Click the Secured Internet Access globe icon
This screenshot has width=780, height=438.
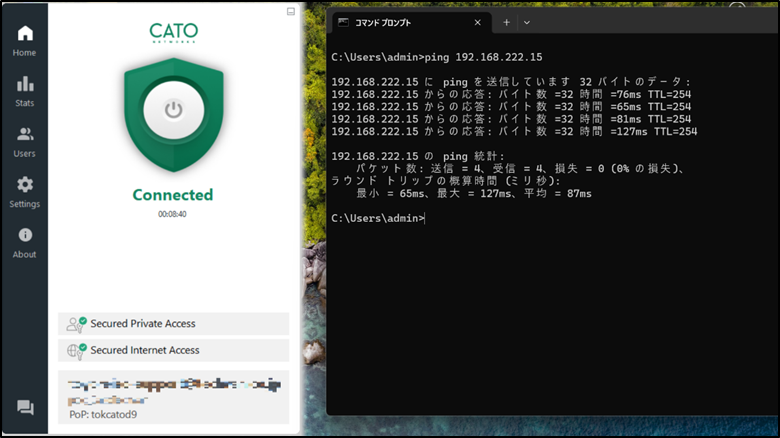pos(76,351)
